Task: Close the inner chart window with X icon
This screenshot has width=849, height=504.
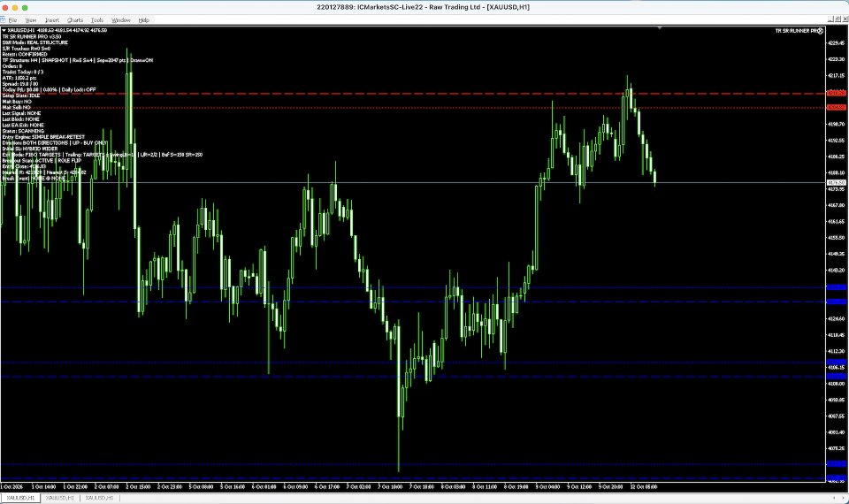Action: (845, 19)
